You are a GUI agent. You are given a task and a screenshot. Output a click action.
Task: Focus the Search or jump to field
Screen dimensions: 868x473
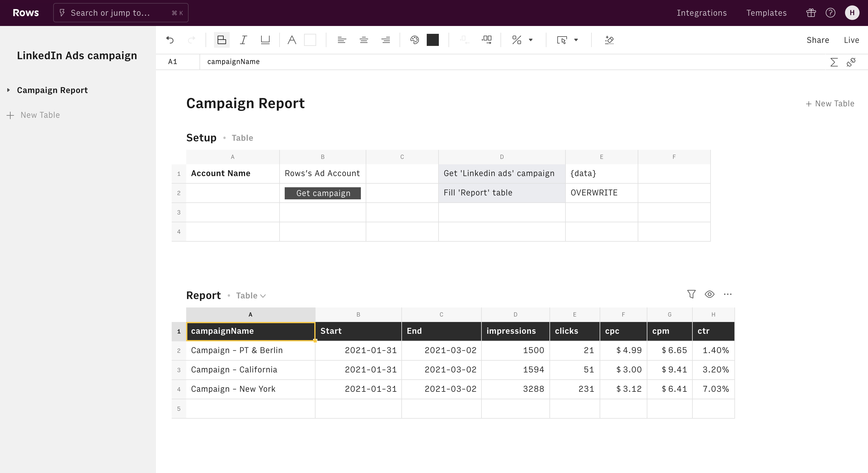coord(121,13)
